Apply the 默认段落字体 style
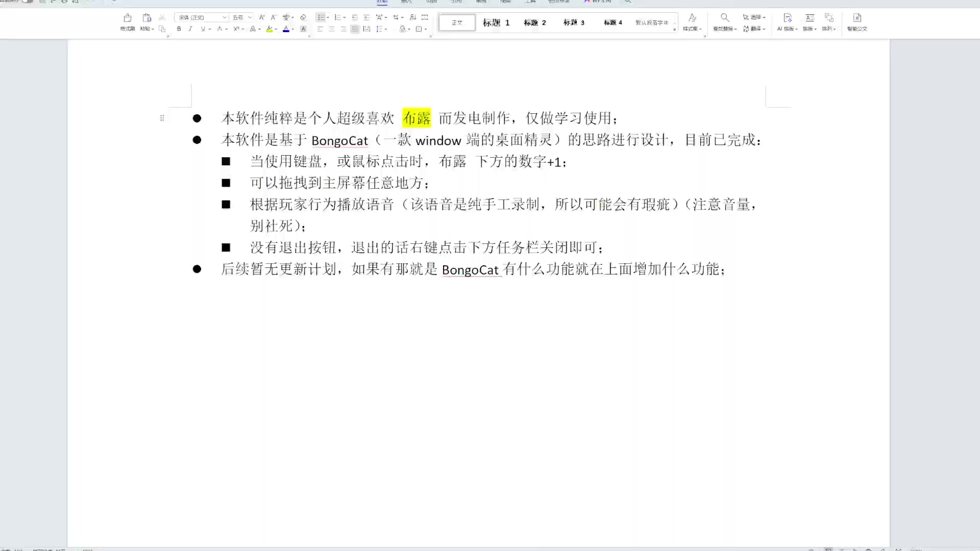Viewport: 980px width, 551px height. (652, 22)
